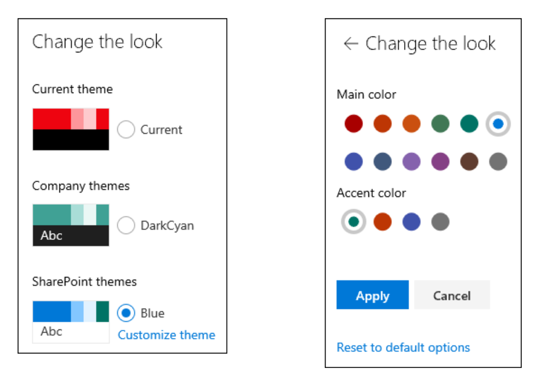Click the Cancel button
Image resolution: width=547 pixels, height=392 pixels.
pos(452,295)
